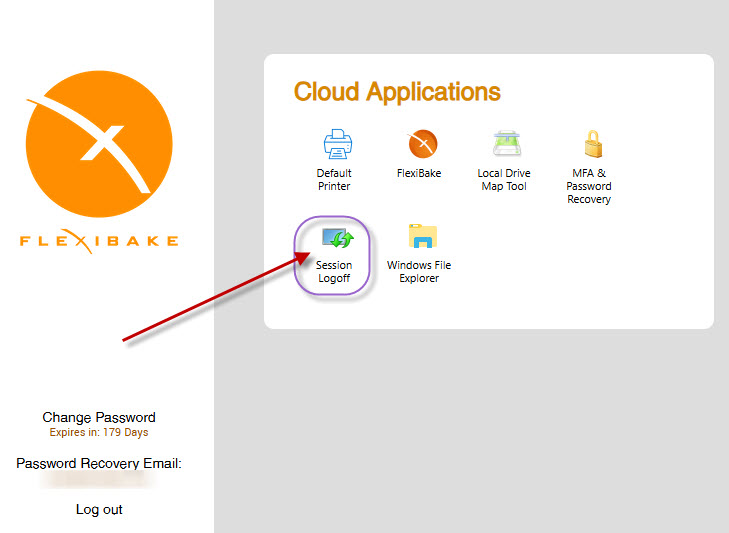
Task: Click the blurred recovery email address
Action: (x=99, y=481)
